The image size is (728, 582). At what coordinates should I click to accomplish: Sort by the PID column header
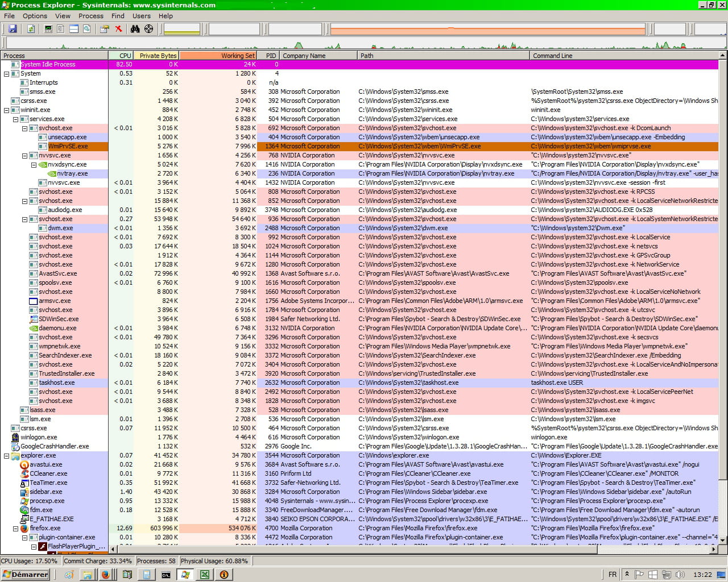268,55
